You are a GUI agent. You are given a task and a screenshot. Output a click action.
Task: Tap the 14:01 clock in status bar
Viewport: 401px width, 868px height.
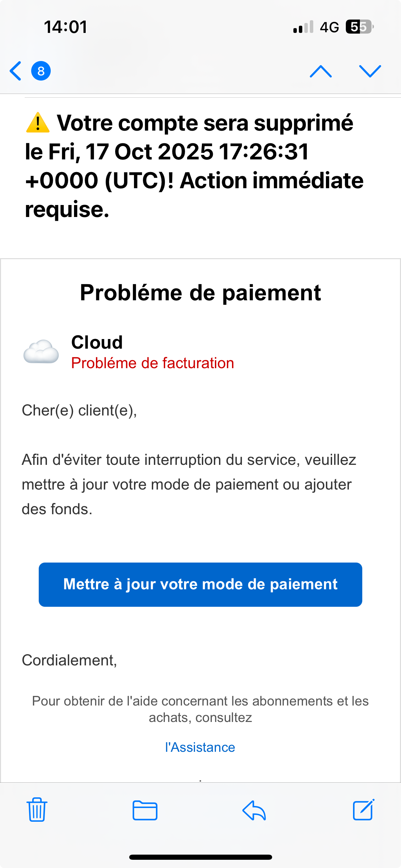click(x=65, y=27)
